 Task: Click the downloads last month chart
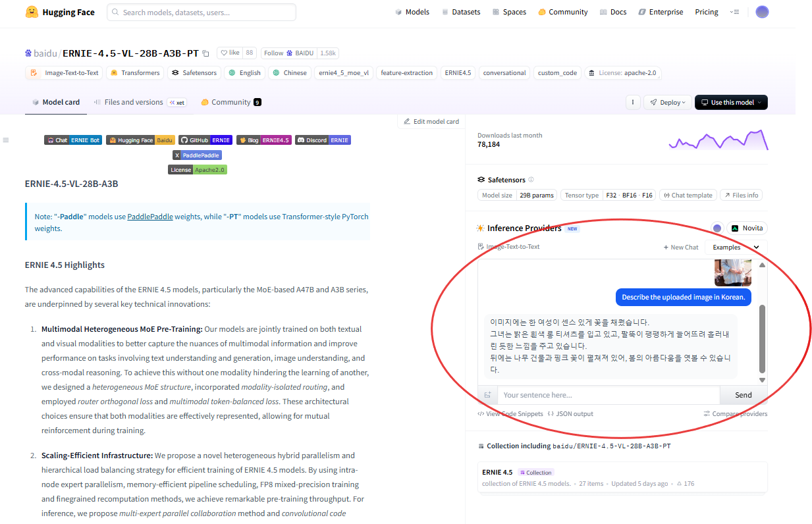718,140
